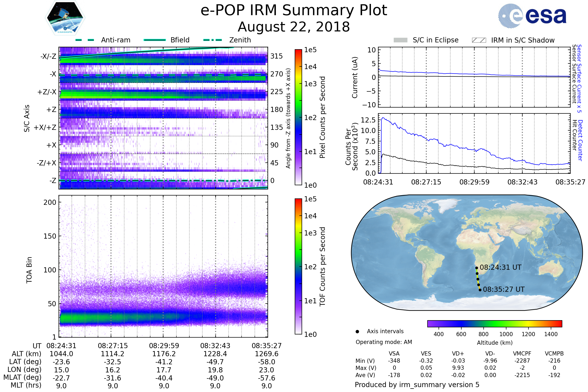
Task: Click the black Axis intervals legend dot
Action: coord(357,331)
